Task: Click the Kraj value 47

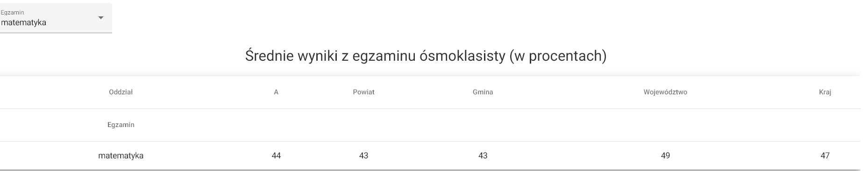Action: pyautogui.click(x=825, y=156)
